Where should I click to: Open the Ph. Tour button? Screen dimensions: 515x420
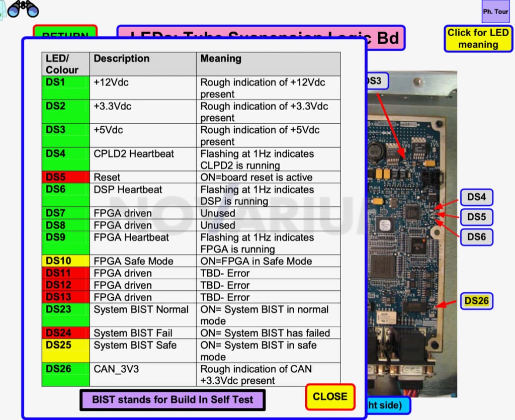pos(495,12)
